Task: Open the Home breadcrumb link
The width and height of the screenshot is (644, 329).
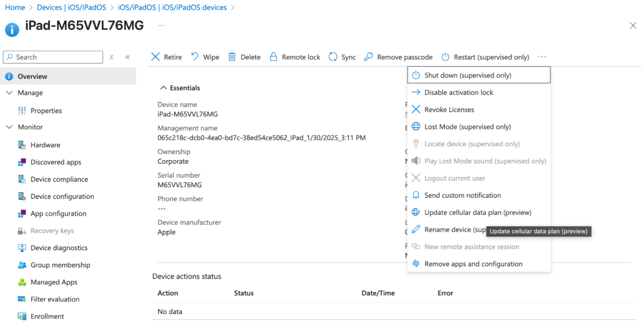Action: (15, 8)
